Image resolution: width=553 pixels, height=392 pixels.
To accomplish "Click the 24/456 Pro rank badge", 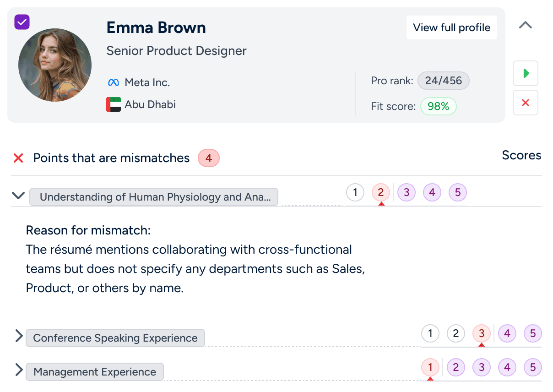I will 443,81.
